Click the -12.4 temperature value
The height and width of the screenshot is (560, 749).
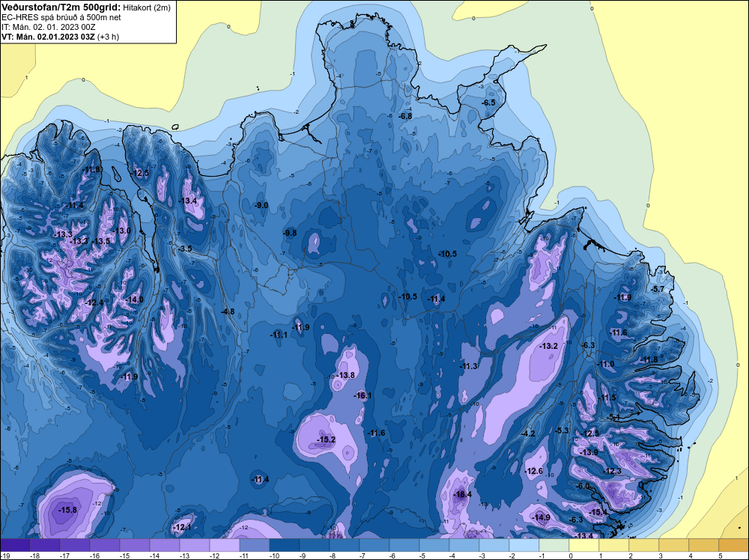click(x=94, y=302)
